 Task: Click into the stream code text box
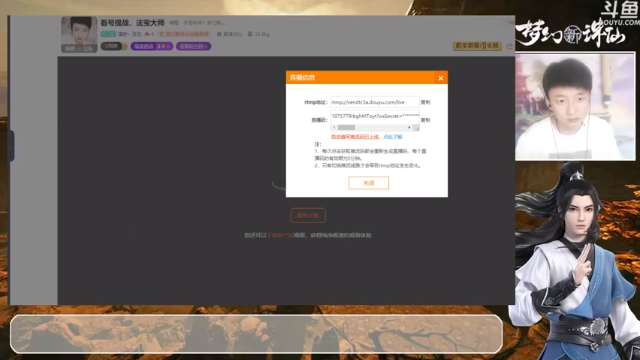pos(375,116)
